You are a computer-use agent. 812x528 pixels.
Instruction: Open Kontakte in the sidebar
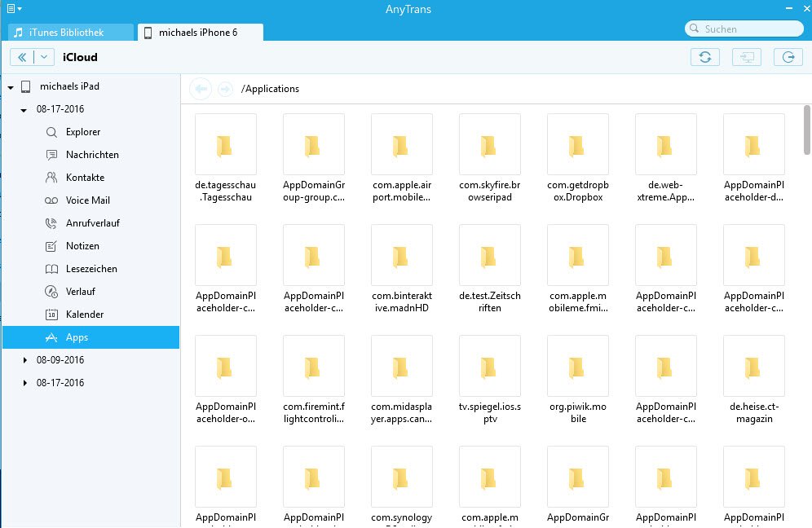(x=91, y=178)
